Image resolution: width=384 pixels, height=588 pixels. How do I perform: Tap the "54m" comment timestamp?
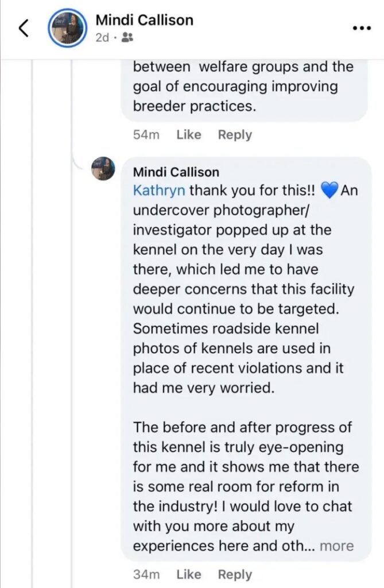[x=146, y=135]
